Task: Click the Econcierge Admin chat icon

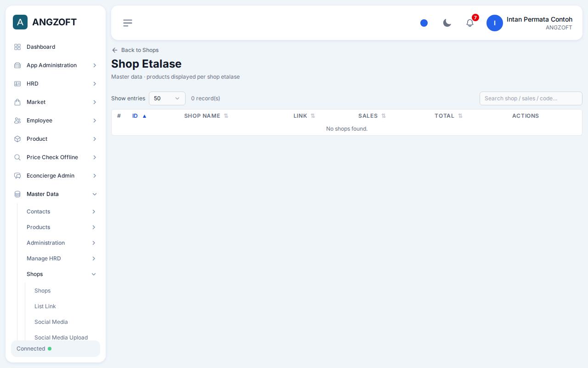Action: pyautogui.click(x=17, y=176)
